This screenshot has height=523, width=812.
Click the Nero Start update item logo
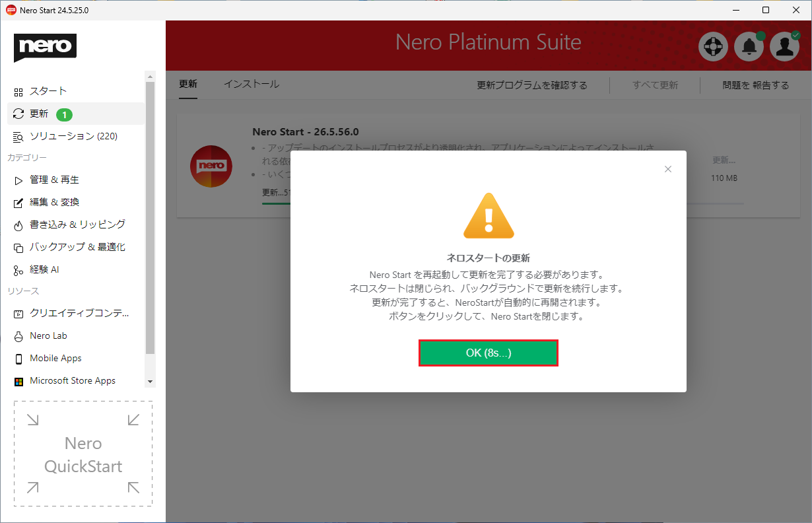tap(211, 166)
